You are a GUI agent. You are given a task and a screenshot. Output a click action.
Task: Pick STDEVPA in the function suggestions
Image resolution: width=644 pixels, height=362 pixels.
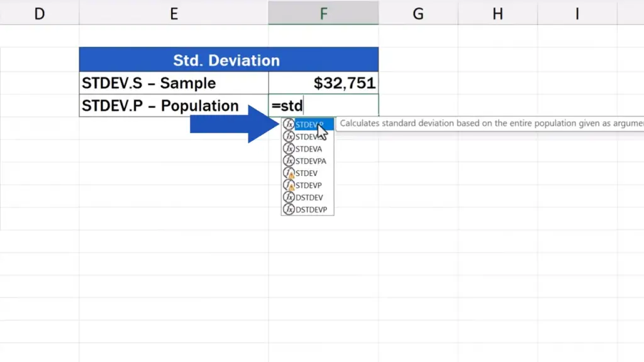pyautogui.click(x=311, y=161)
